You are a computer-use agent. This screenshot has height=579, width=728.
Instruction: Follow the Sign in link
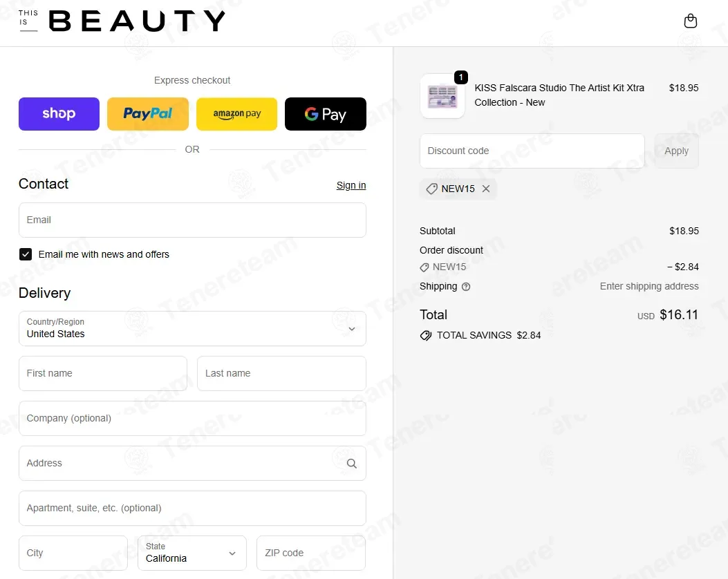click(x=351, y=185)
